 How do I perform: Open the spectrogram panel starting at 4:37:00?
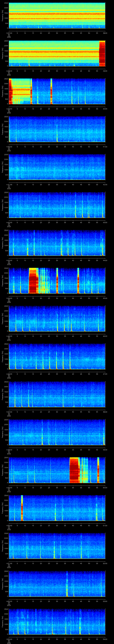(57, 16)
